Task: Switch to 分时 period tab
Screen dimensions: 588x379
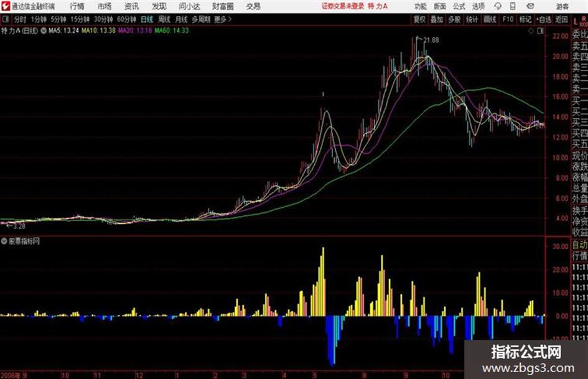Action: pyautogui.click(x=21, y=19)
